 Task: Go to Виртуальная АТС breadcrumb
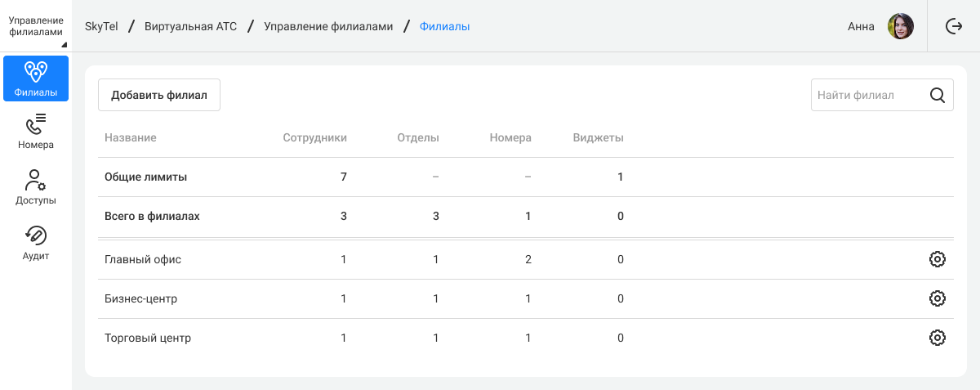point(190,26)
